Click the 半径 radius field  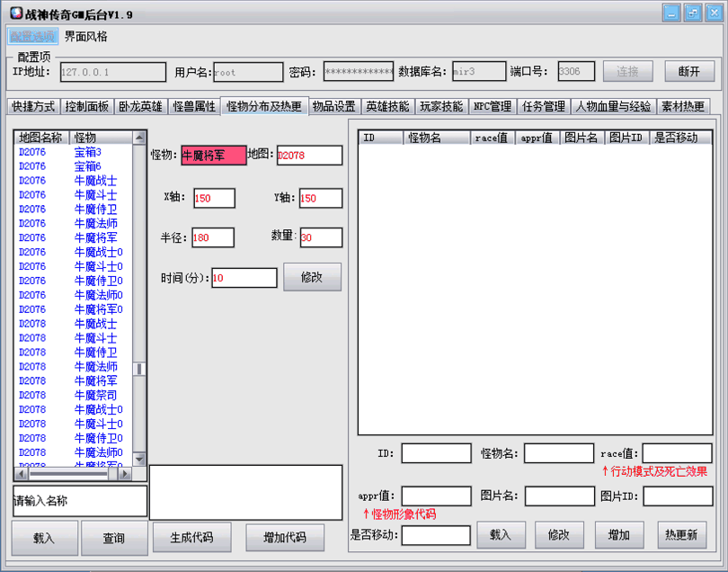[213, 238]
